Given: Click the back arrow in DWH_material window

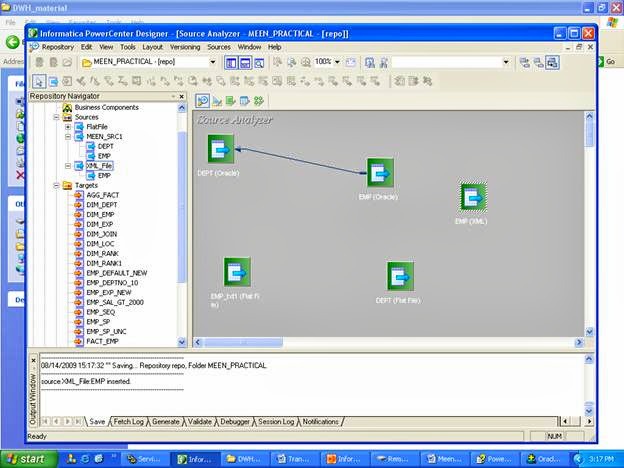Looking at the screenshot, I should [x=12, y=42].
